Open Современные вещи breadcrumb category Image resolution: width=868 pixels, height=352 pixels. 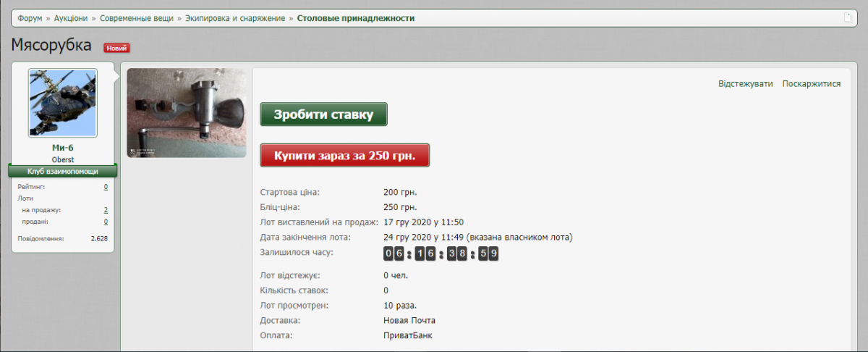pyautogui.click(x=137, y=18)
